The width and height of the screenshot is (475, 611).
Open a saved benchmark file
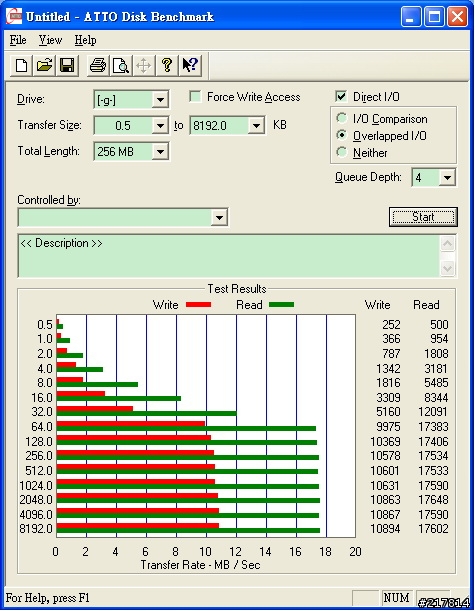click(44, 65)
